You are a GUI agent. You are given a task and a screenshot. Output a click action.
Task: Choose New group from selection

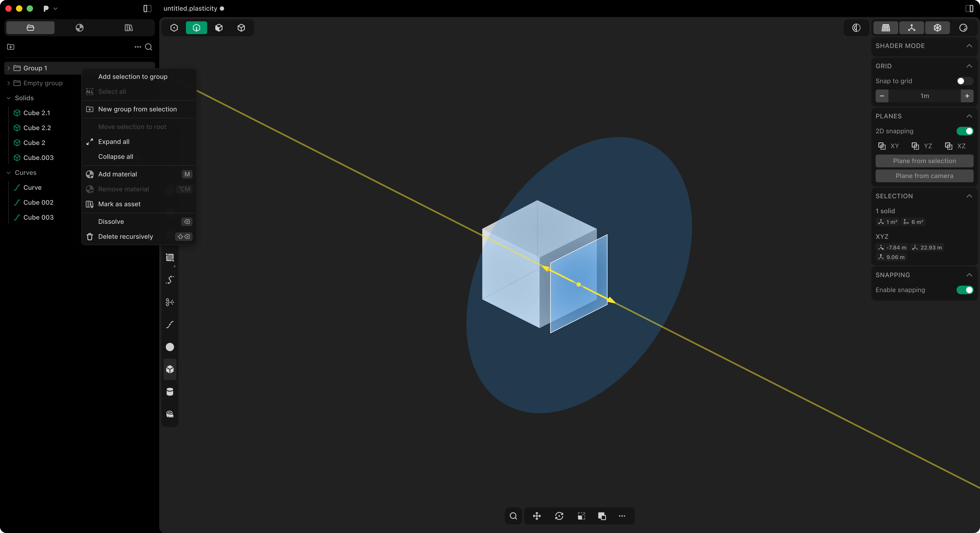[x=139, y=109]
